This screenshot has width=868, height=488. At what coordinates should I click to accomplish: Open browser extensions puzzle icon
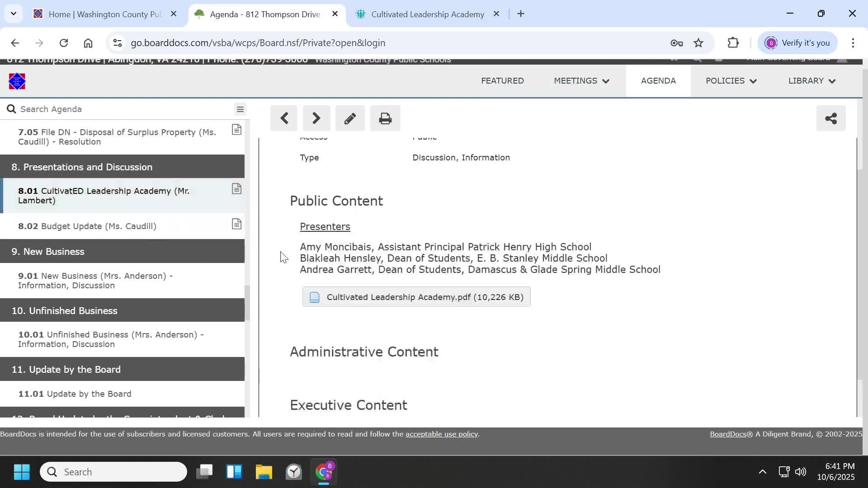(x=733, y=43)
